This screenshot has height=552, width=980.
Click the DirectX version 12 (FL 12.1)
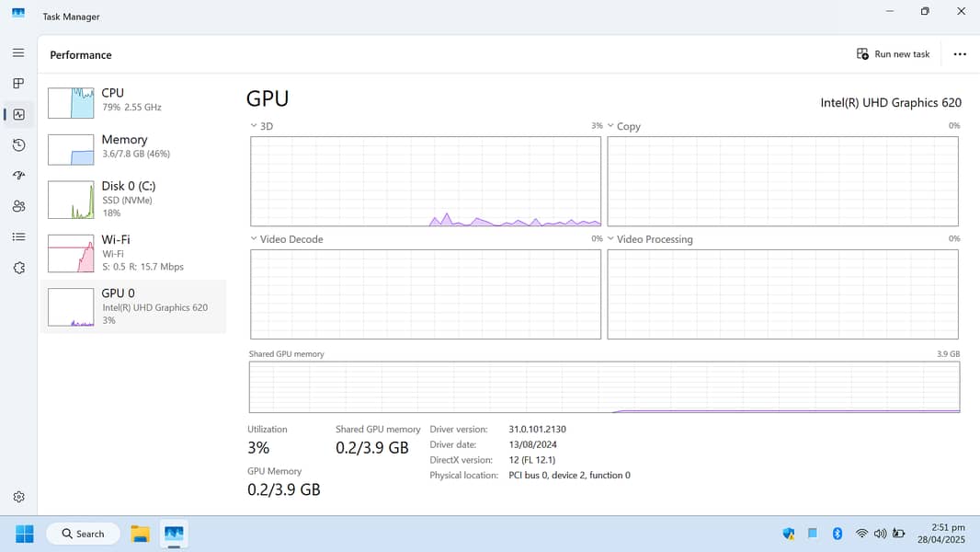[x=532, y=459]
